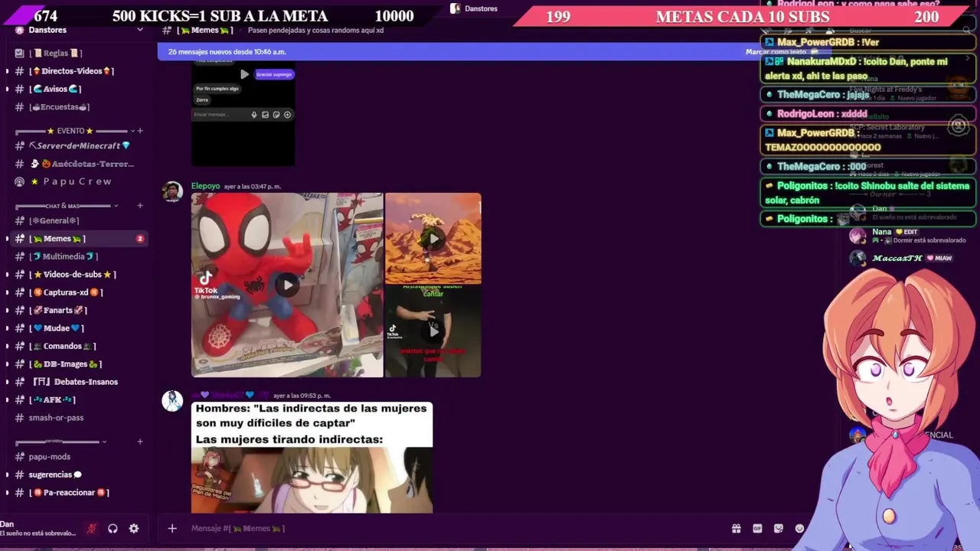
Task: Play the desert scene video
Action: [433, 239]
